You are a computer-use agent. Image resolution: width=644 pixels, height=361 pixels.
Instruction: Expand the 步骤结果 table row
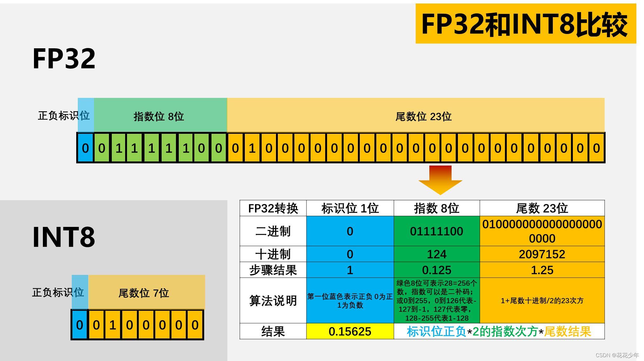(x=273, y=270)
